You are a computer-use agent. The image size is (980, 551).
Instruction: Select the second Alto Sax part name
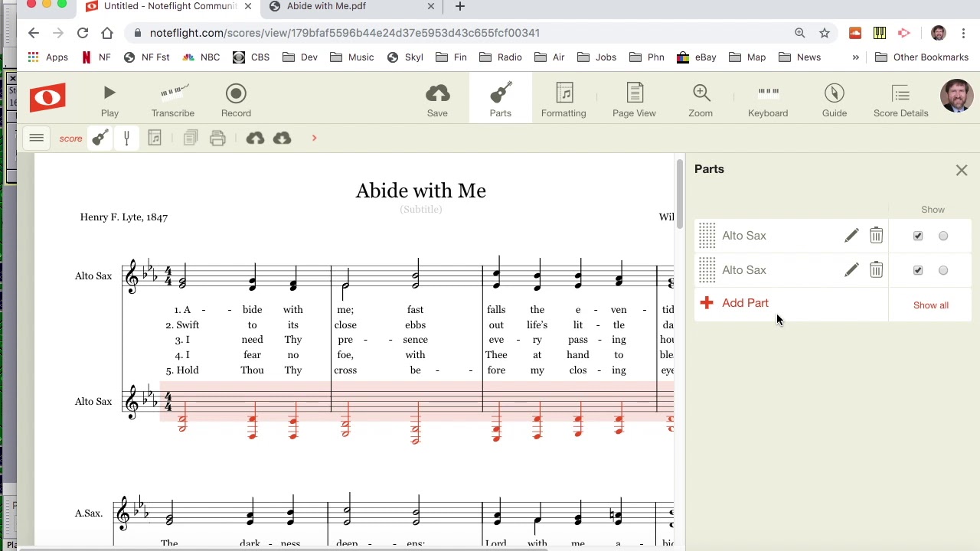click(x=744, y=270)
